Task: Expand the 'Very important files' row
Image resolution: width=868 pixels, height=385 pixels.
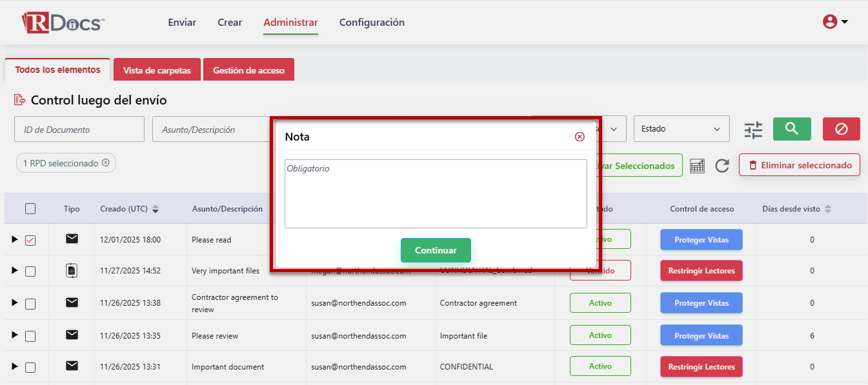Action: (14, 271)
